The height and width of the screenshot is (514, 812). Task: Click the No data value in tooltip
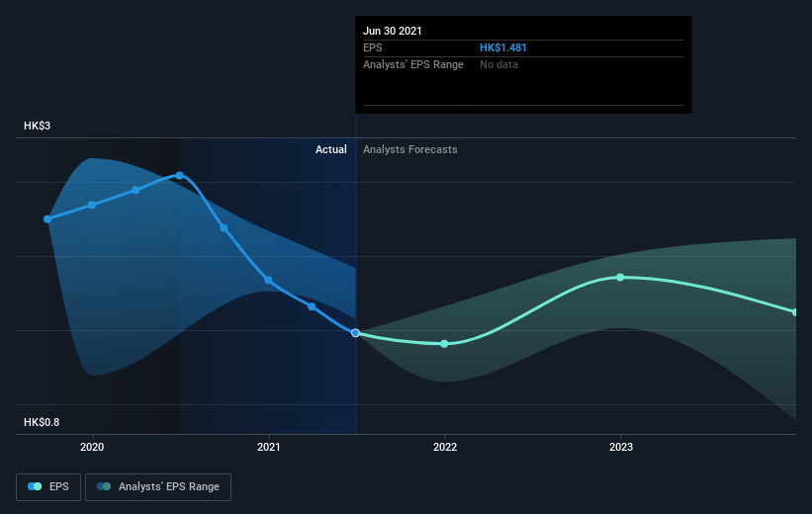point(498,64)
